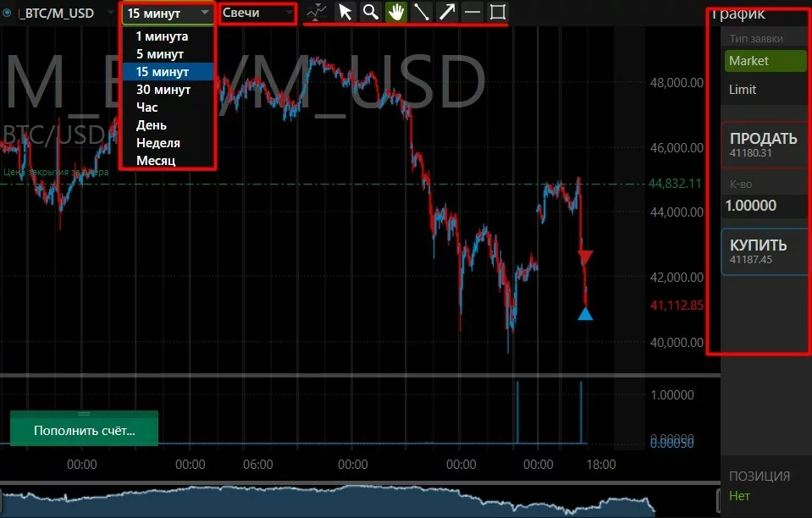Viewport: 812px width, 518px height.
Task: Open the chart indicators icon
Action: pos(317,12)
